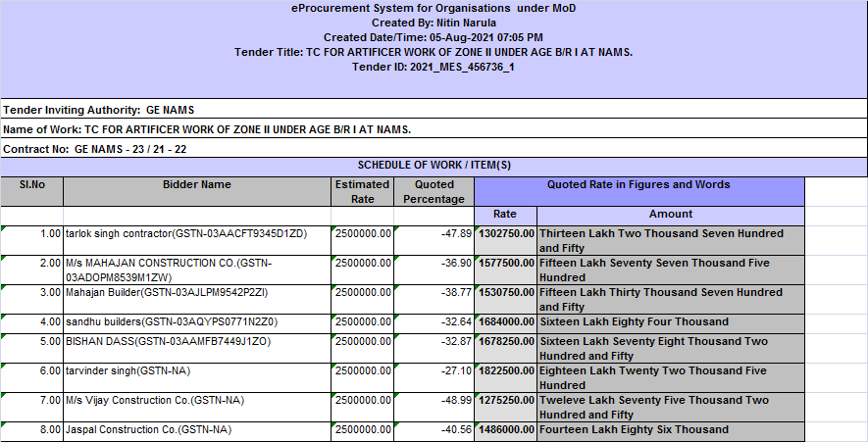Viewport: 868px width, 442px height.
Task: Select the Created By Nitin Narula text
Action: click(x=434, y=24)
